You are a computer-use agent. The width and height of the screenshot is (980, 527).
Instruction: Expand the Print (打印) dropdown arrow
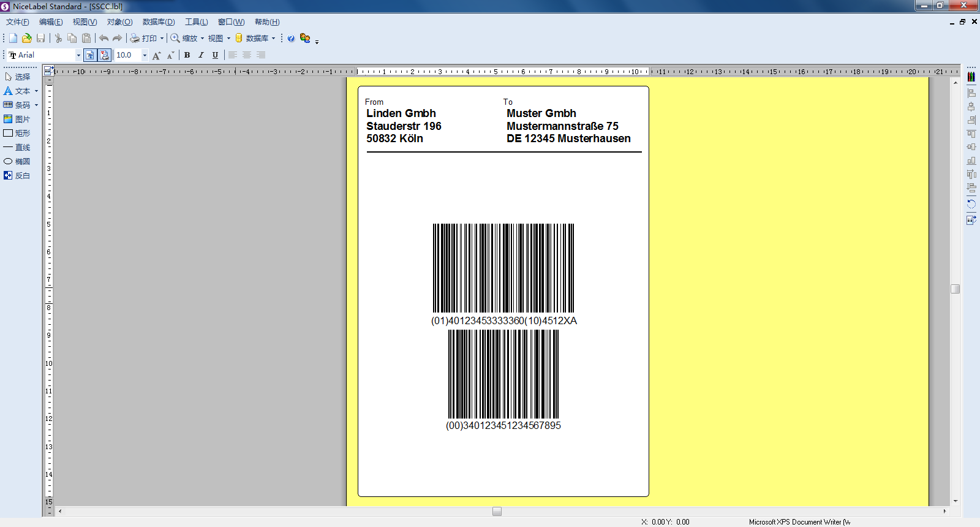[x=162, y=38]
